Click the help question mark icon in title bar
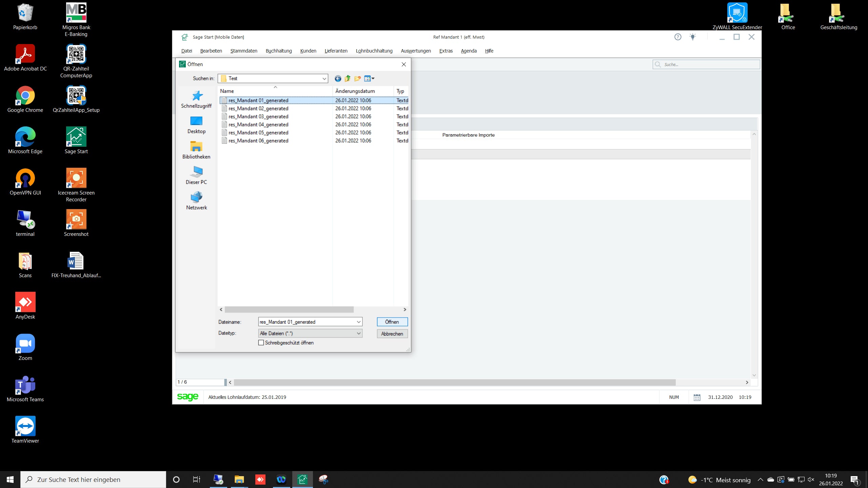 tap(677, 37)
